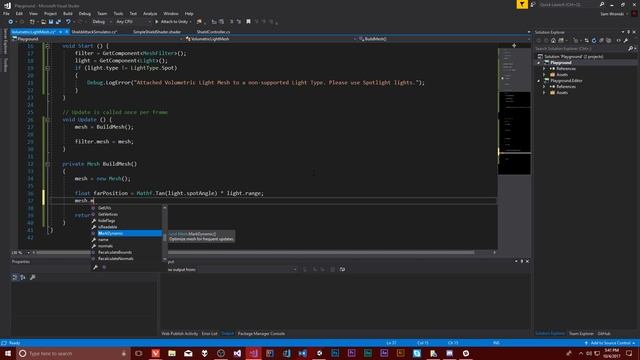Click the Categorized icon in Properties panel
The width and height of the screenshot is (640, 360).
[15, 278]
